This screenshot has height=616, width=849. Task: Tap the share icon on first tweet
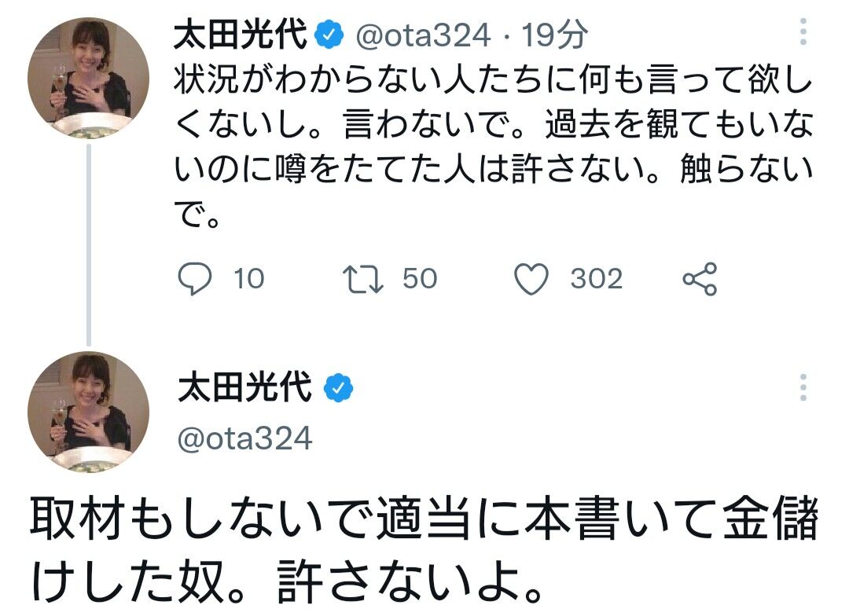(x=699, y=280)
